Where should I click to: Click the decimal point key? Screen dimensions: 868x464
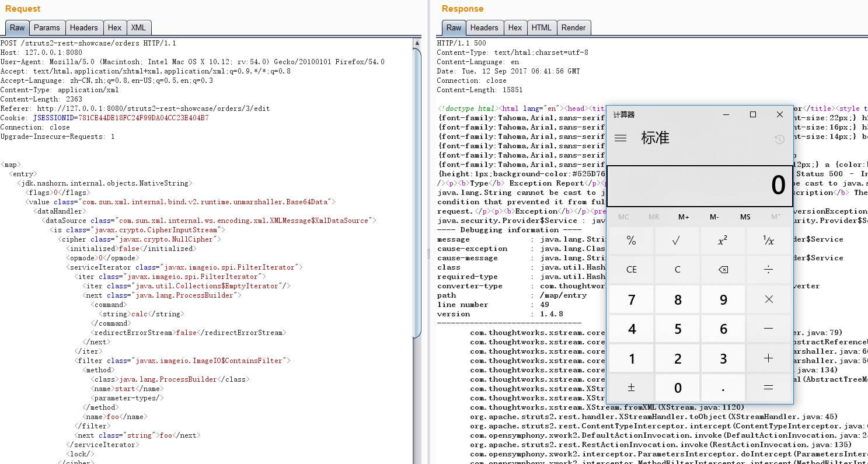[723, 388]
